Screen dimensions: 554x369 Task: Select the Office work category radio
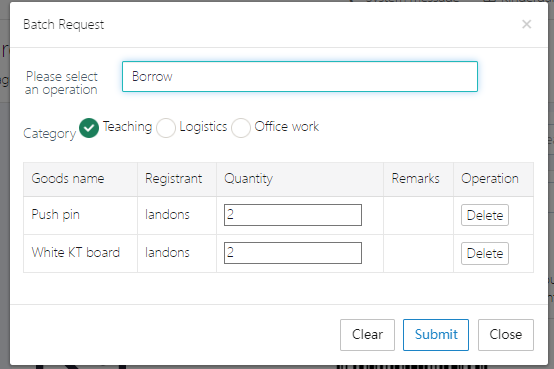(x=241, y=128)
